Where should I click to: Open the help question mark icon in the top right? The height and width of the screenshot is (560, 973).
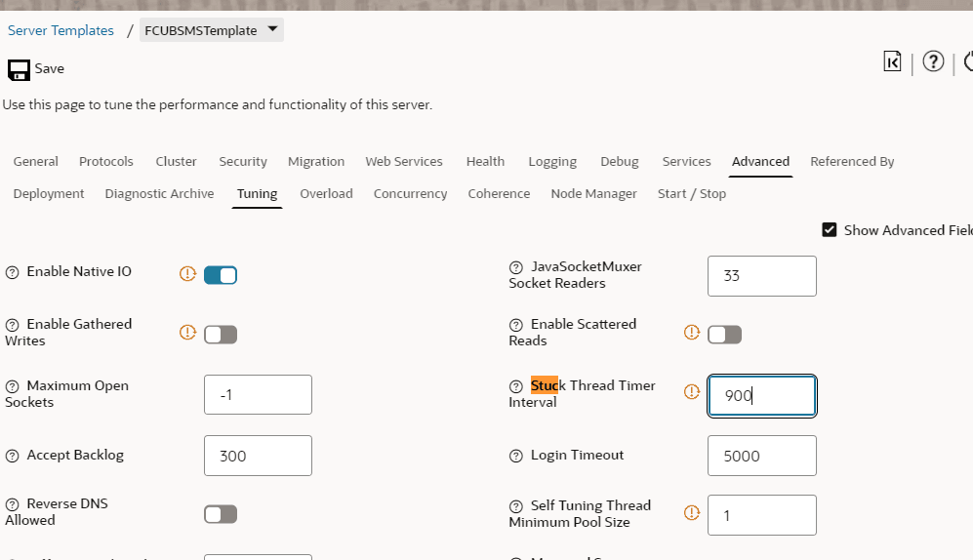click(x=933, y=62)
